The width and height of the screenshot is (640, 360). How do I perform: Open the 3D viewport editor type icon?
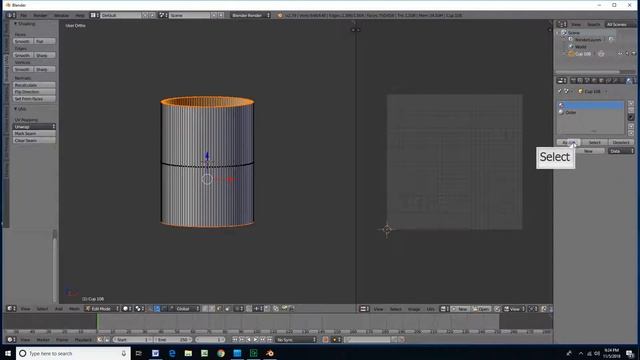10,309
